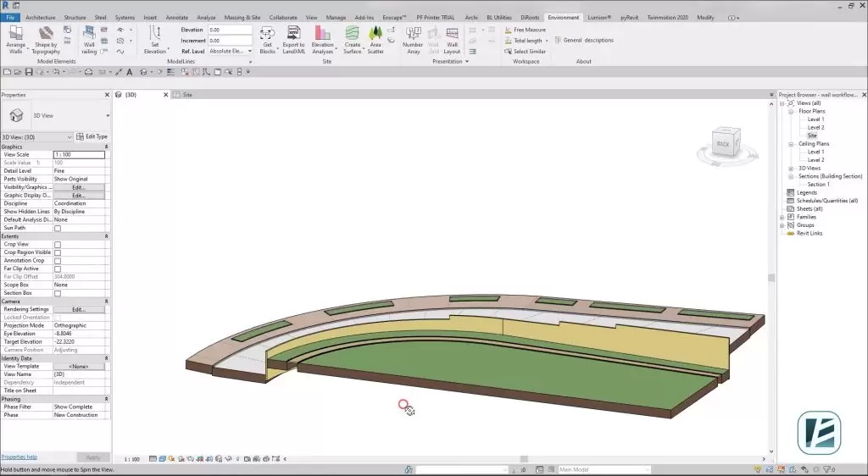Click the Elevation input field
The height and width of the screenshot is (476, 868).
click(231, 30)
